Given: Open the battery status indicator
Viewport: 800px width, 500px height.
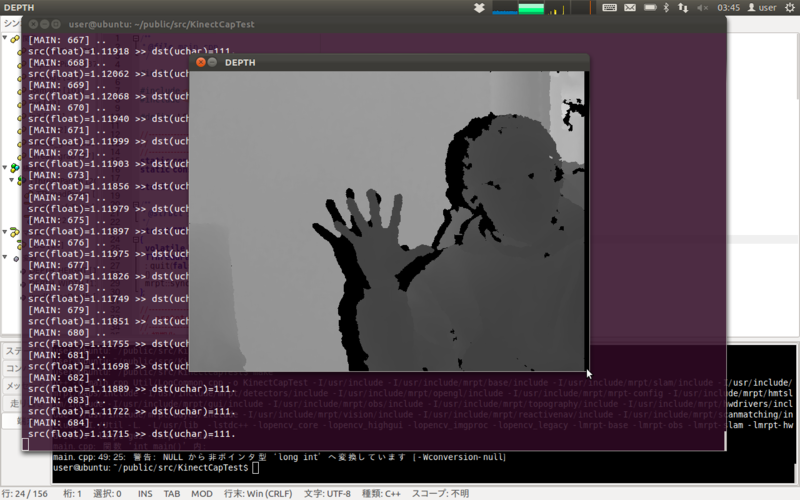Looking at the screenshot, I should click(x=650, y=8).
